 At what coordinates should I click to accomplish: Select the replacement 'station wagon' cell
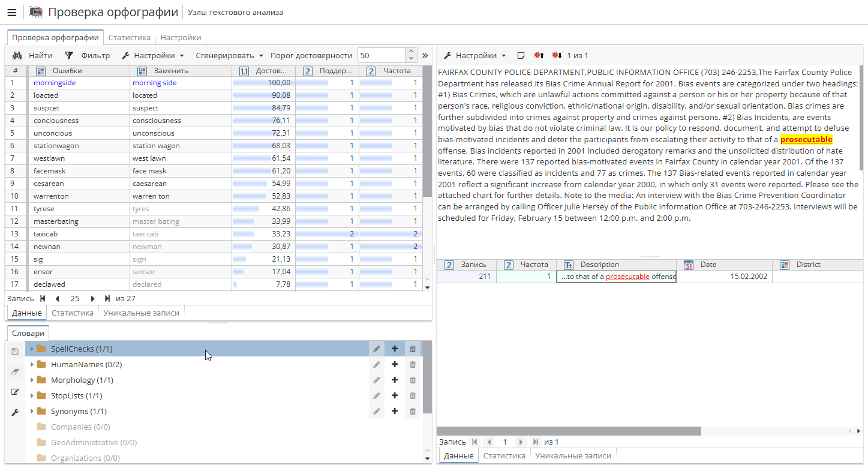(x=181, y=146)
